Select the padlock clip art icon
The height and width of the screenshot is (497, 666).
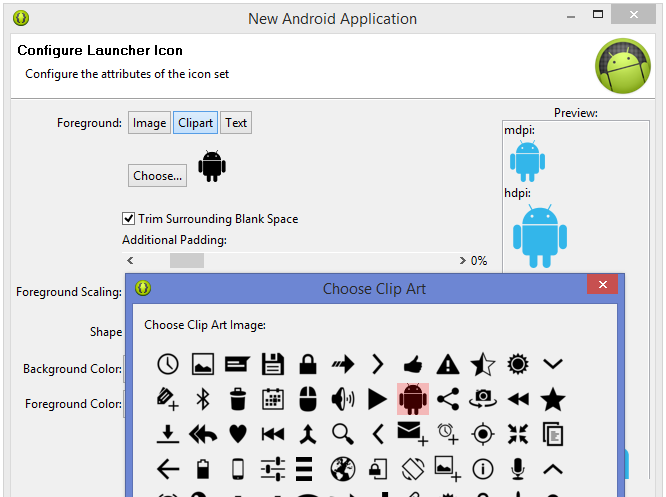tap(308, 364)
